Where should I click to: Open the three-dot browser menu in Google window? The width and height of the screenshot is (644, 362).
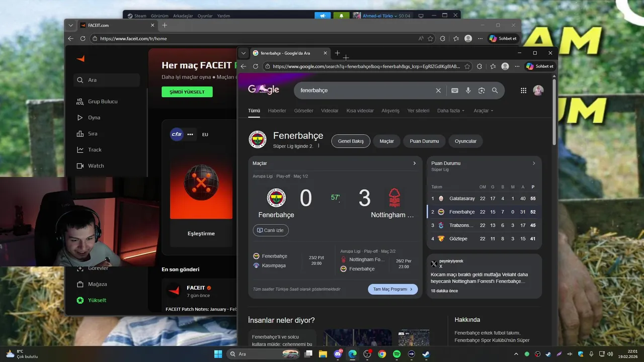tap(517, 66)
